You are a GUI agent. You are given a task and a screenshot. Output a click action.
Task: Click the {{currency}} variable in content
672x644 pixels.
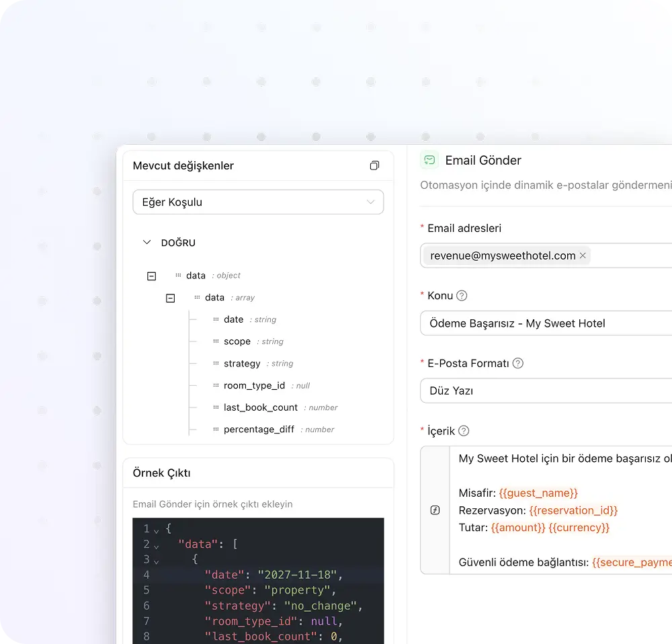pyautogui.click(x=579, y=528)
